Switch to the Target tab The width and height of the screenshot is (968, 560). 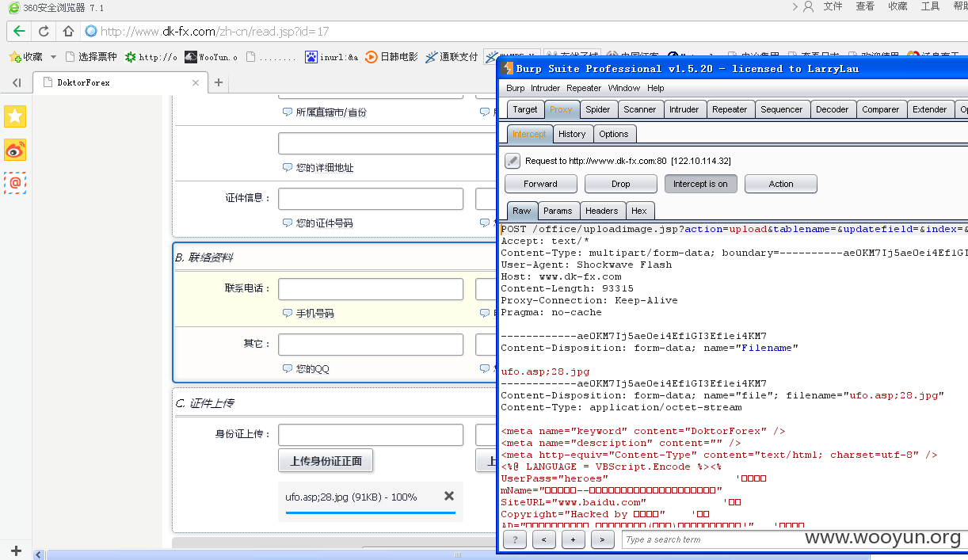[x=525, y=110]
